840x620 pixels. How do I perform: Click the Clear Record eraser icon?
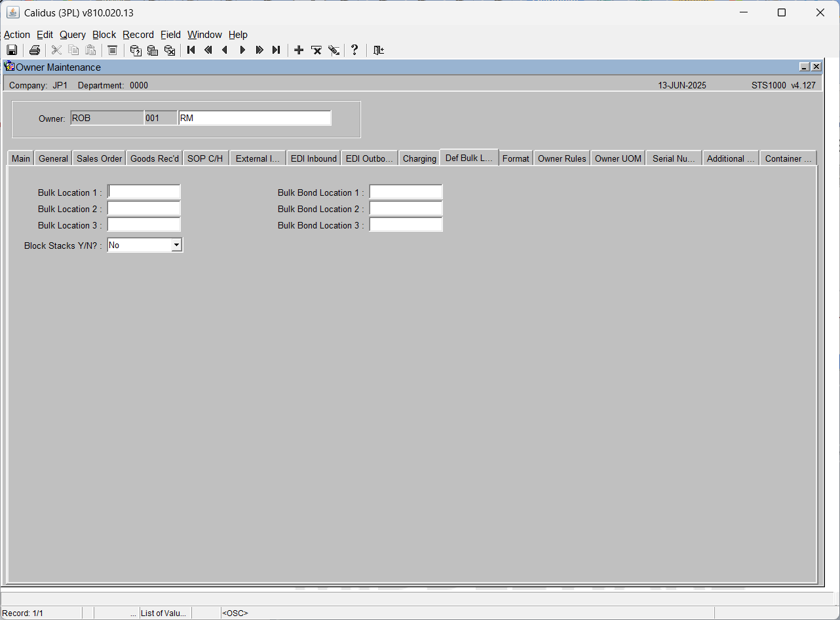334,50
